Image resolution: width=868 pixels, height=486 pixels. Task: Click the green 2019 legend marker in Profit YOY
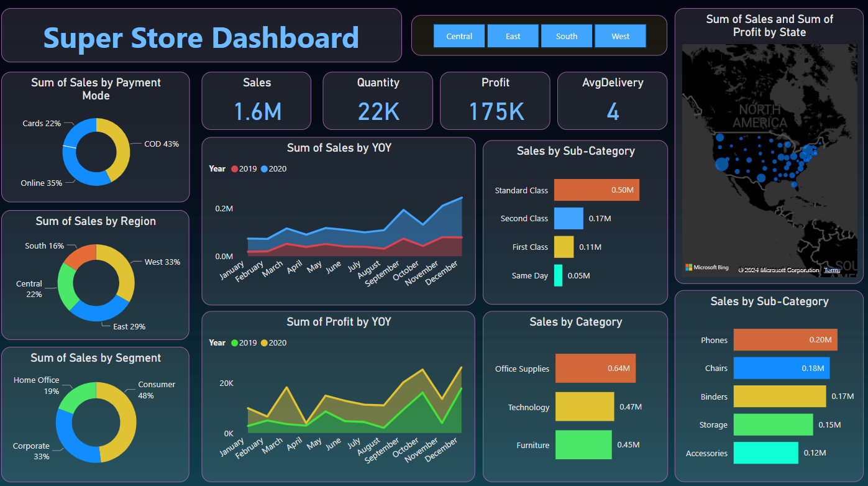234,343
